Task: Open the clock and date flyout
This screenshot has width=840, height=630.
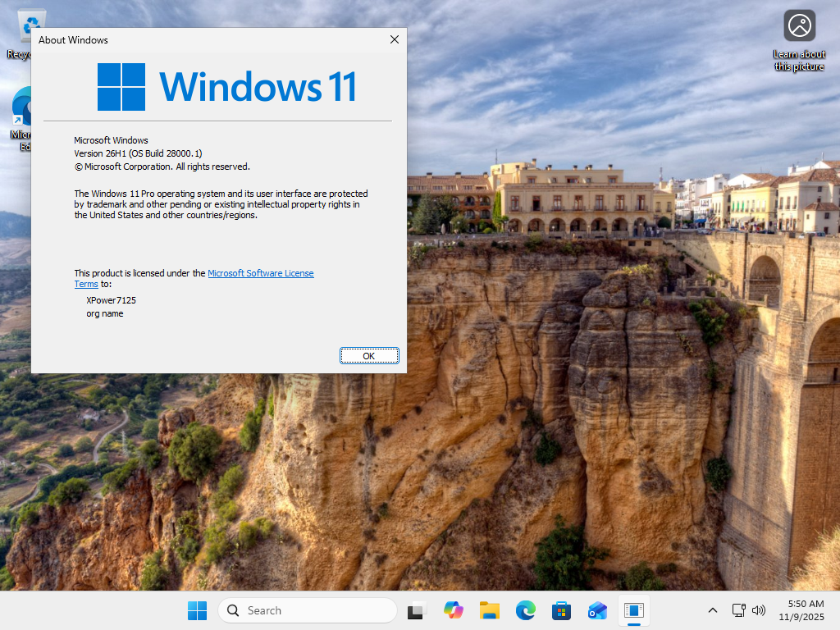Action: pos(801,610)
